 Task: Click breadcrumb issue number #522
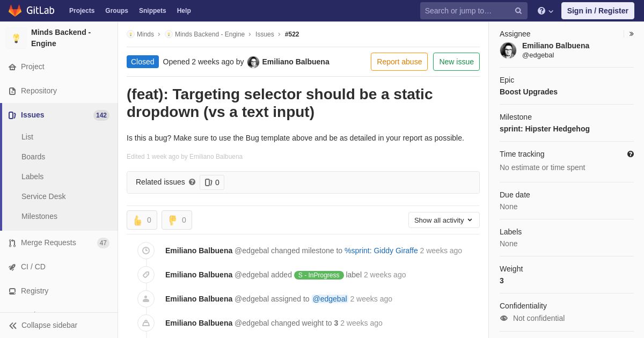click(292, 34)
